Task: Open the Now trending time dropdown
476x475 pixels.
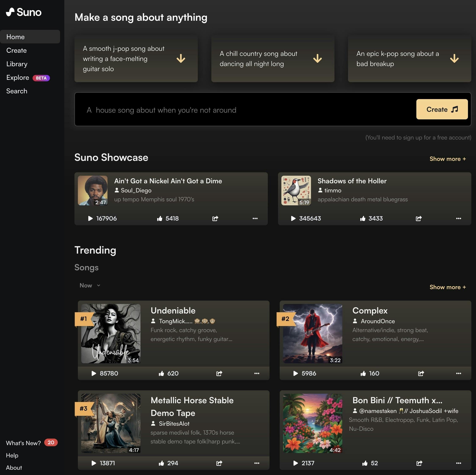Action: pos(90,285)
